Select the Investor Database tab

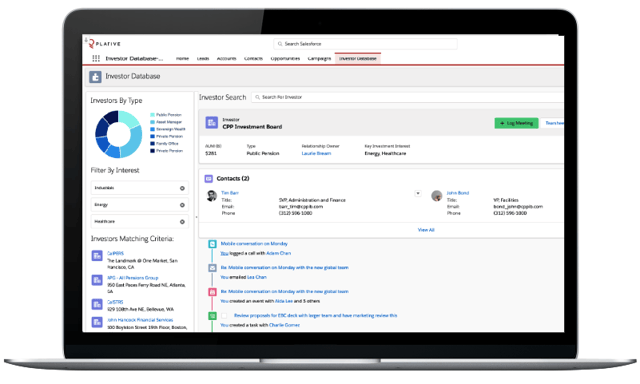click(358, 58)
